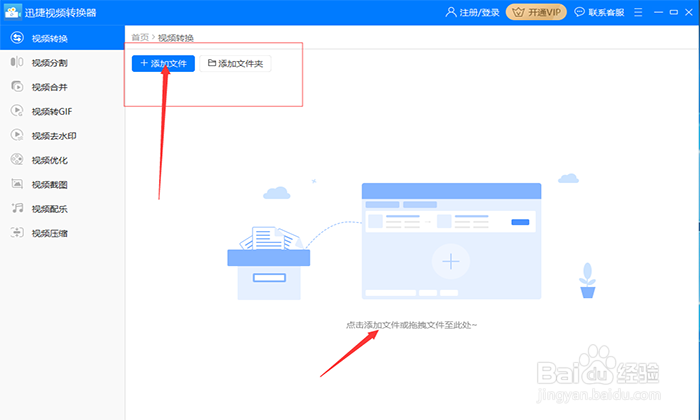
Task: Click the 视频转GIF icon
Action: pos(17,111)
